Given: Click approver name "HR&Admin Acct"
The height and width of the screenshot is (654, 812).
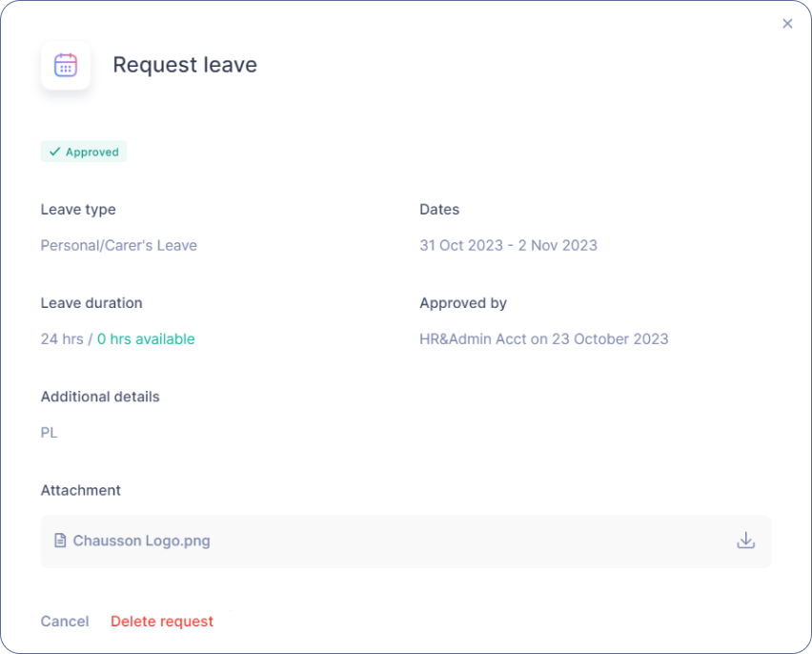Looking at the screenshot, I should tap(470, 338).
